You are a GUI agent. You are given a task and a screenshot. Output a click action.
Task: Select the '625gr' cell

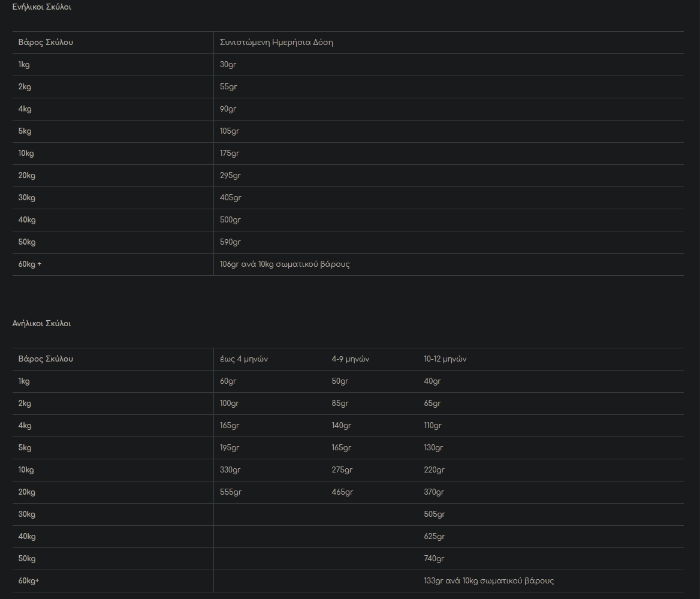(x=434, y=537)
